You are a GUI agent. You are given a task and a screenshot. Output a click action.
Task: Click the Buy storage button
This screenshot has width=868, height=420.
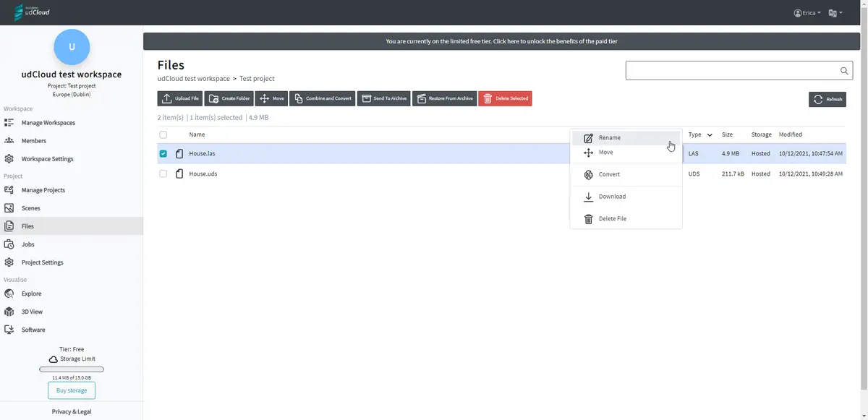point(72,390)
